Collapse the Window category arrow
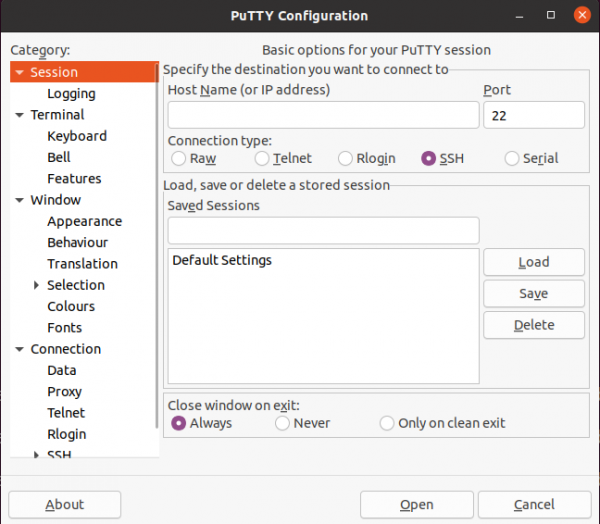The image size is (600, 524). 20,200
